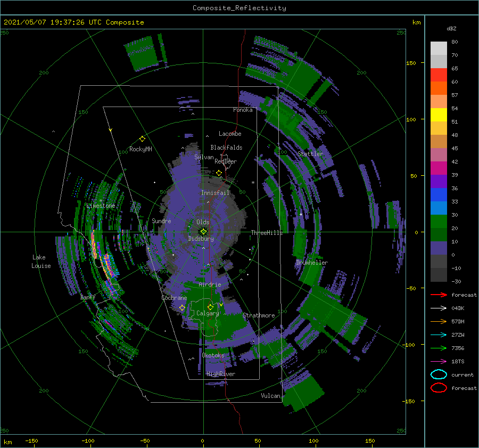Click the Vulcan town label
This screenshot has width=479, height=448.
(x=270, y=396)
